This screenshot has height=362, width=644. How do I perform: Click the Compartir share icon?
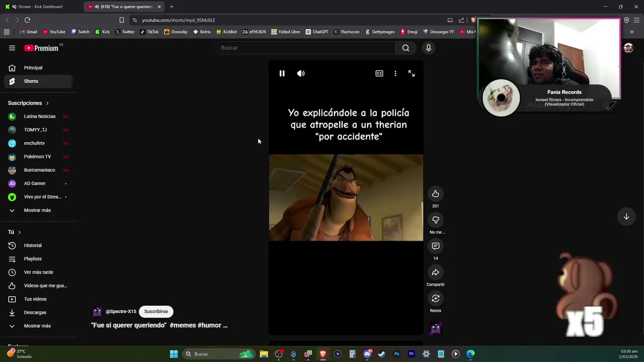(x=436, y=272)
